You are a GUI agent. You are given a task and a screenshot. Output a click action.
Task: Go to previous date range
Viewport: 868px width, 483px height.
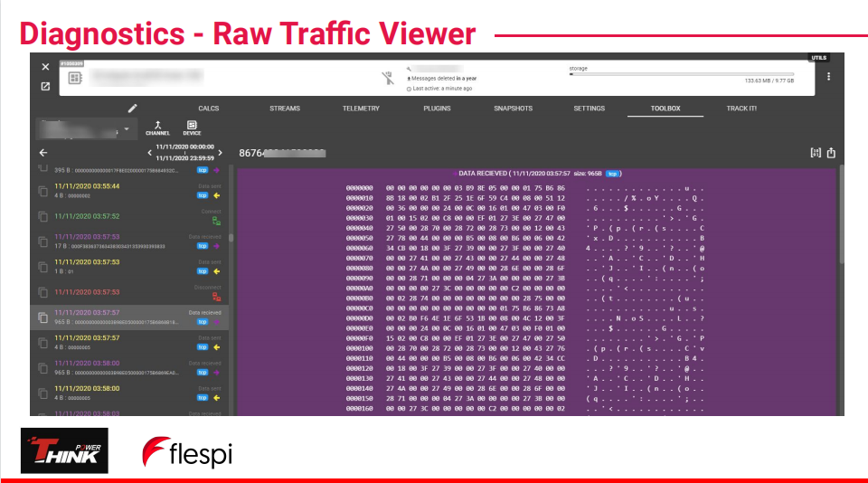(x=149, y=153)
